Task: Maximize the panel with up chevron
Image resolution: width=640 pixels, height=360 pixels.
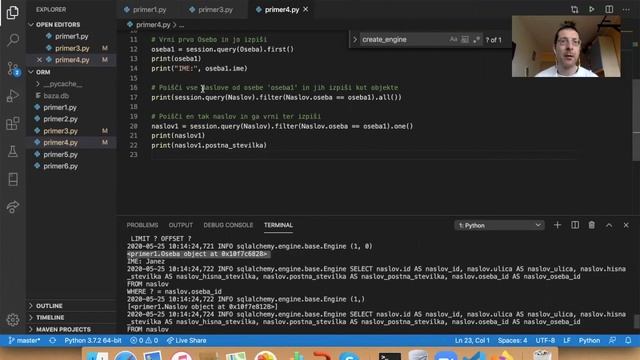Action: tap(609, 225)
